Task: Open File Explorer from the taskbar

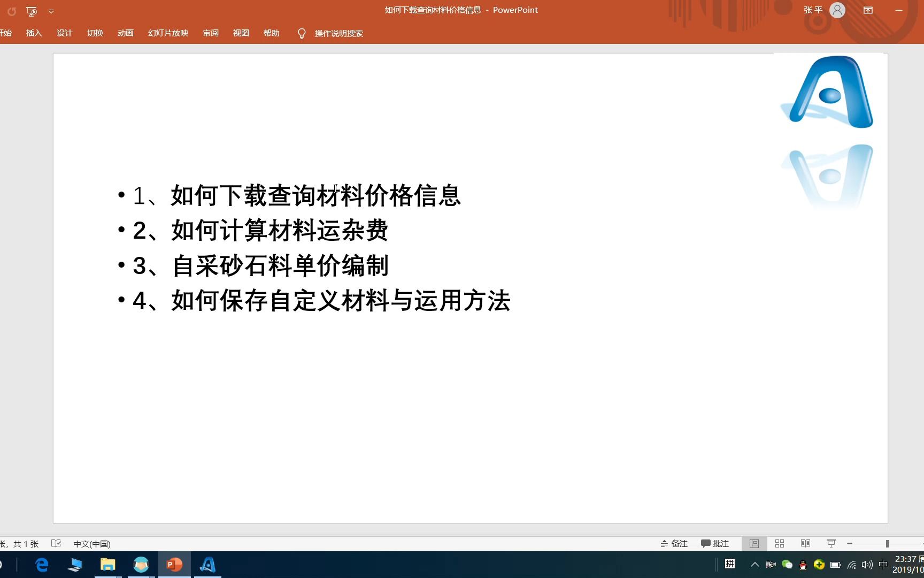Action: pyautogui.click(x=108, y=565)
